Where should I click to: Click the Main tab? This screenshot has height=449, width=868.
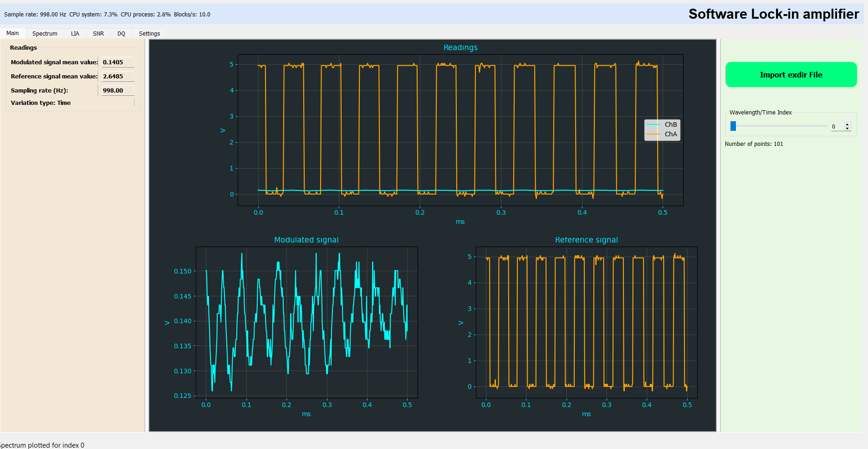(x=13, y=33)
